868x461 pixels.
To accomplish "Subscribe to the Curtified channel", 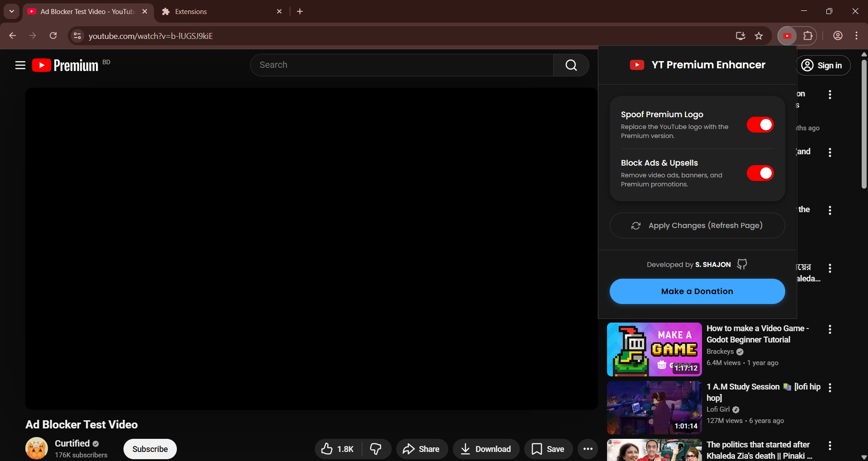I will coord(150,449).
